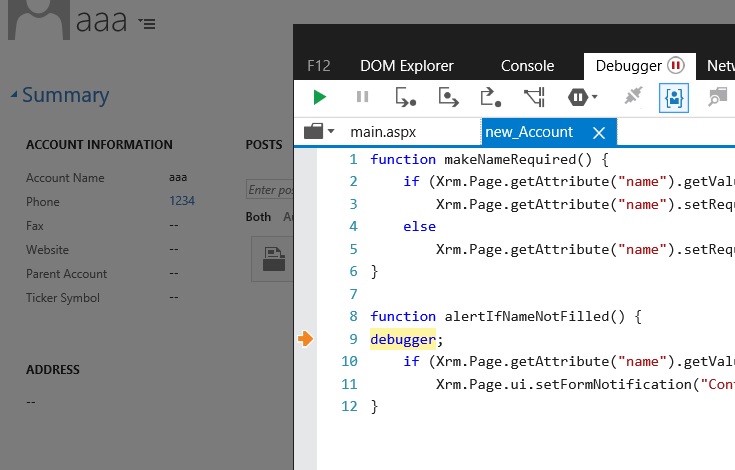Click the breakpoint gutter at line 9

(305, 339)
